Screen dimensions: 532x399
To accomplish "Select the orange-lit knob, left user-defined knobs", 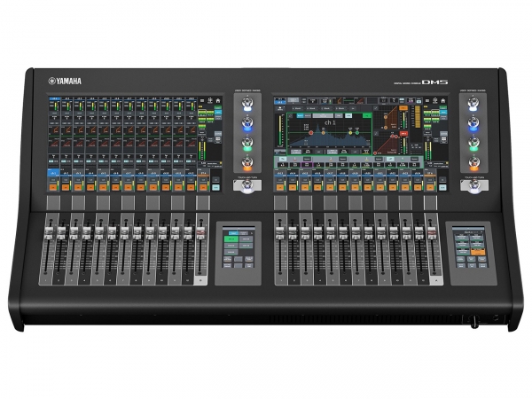I will pyautogui.click(x=247, y=163).
